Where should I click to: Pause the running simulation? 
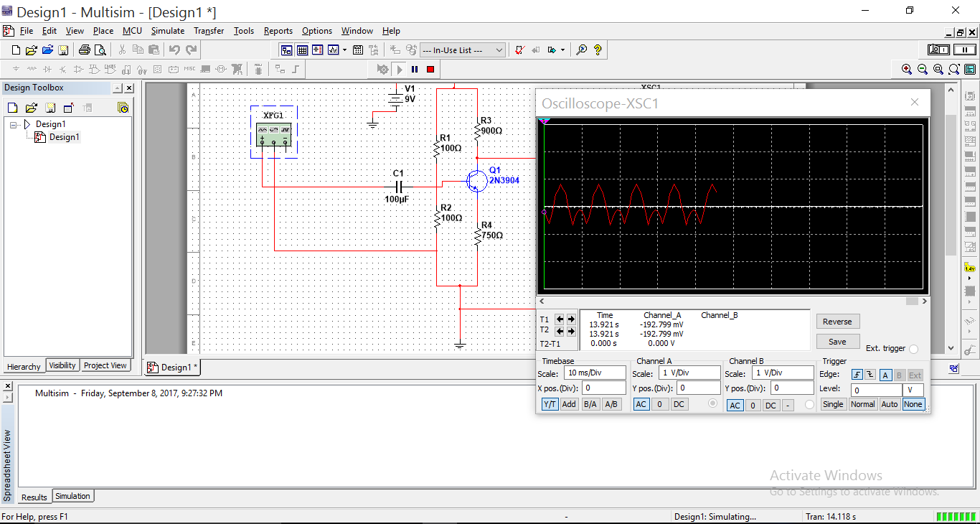tap(415, 69)
